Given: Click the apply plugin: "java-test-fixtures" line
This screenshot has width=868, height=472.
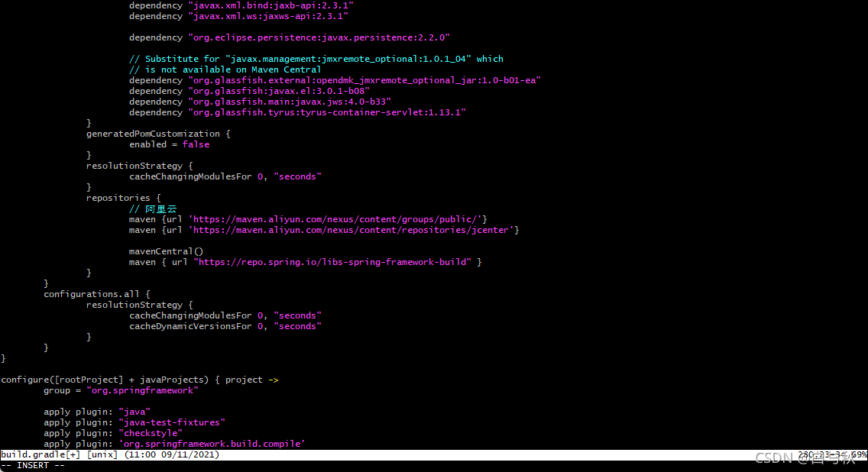Looking at the screenshot, I should (x=134, y=423).
